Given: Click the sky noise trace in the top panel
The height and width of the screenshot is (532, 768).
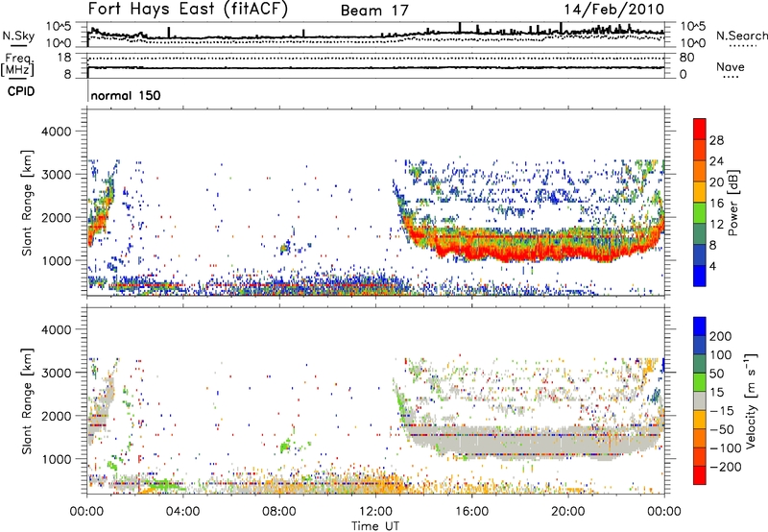Looking at the screenshot, I should (375, 36).
